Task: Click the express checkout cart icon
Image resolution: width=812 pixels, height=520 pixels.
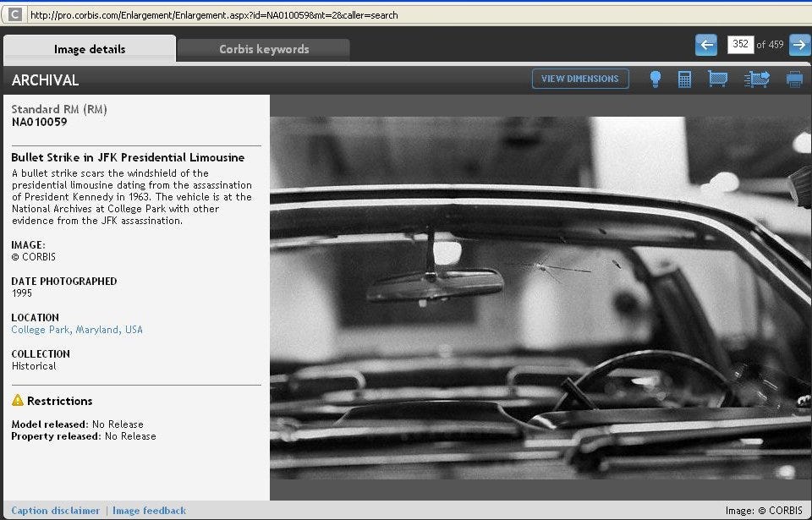Action: (x=756, y=79)
